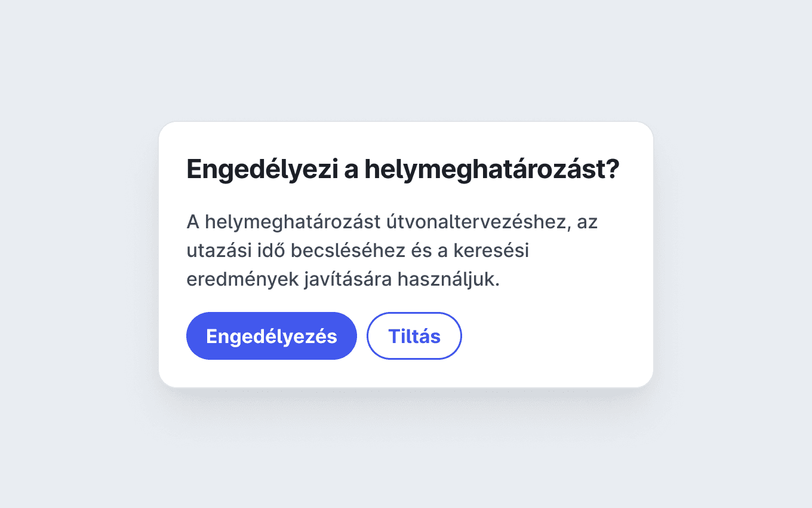This screenshot has height=508, width=812.
Task: Click the Engedélyezés button
Action: tap(272, 336)
